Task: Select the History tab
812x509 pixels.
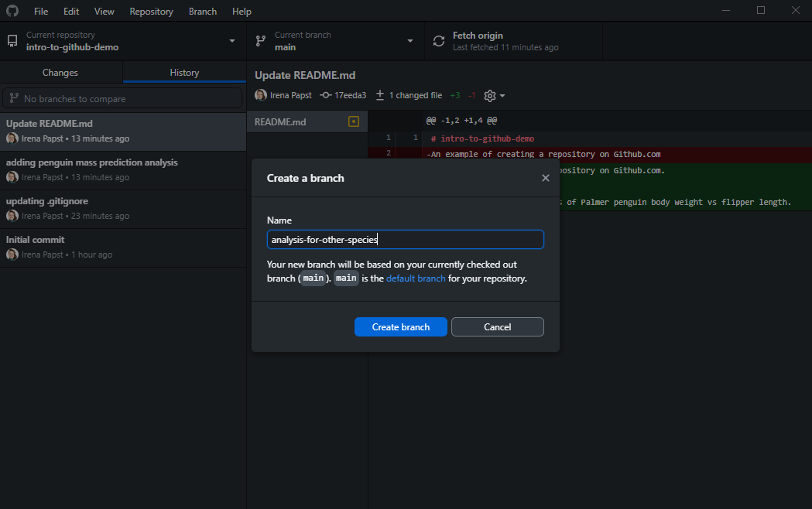Action: click(x=184, y=73)
